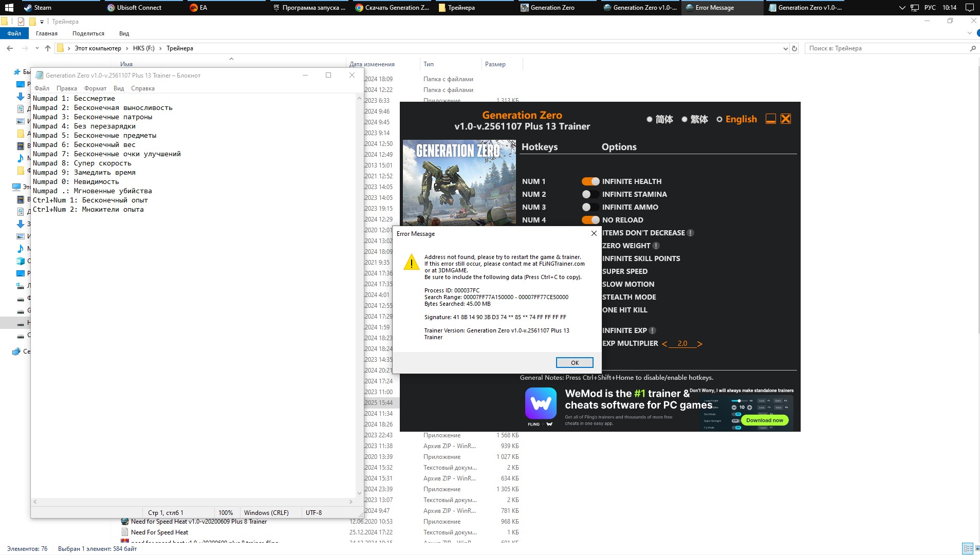
Task: Decrease EXP Multiplier with left arrow
Action: tap(664, 344)
